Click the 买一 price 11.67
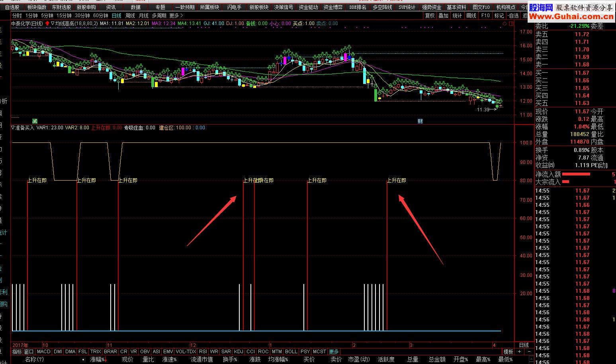Viewport: 616px width, 364px height. coord(582,73)
